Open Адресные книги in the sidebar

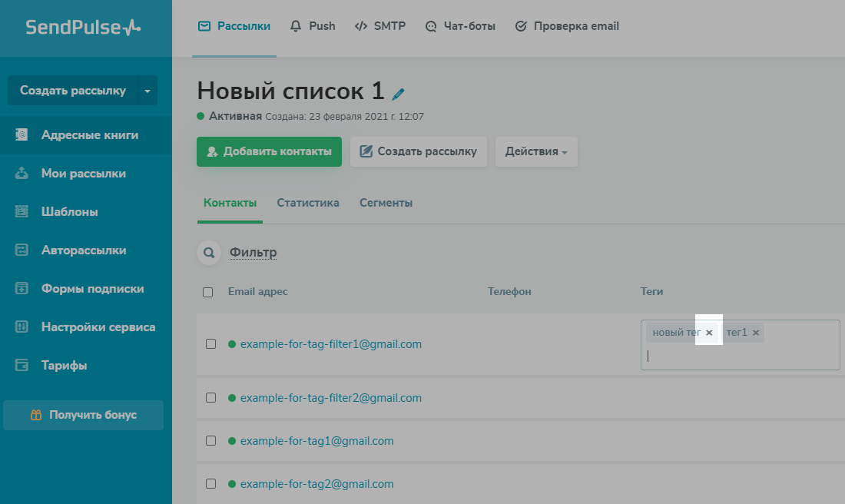[89, 135]
